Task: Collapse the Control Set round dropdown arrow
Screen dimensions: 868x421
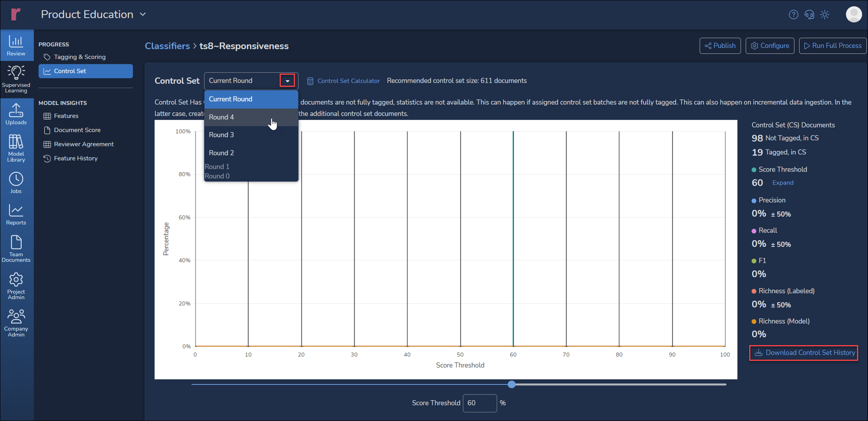Action: pos(287,81)
